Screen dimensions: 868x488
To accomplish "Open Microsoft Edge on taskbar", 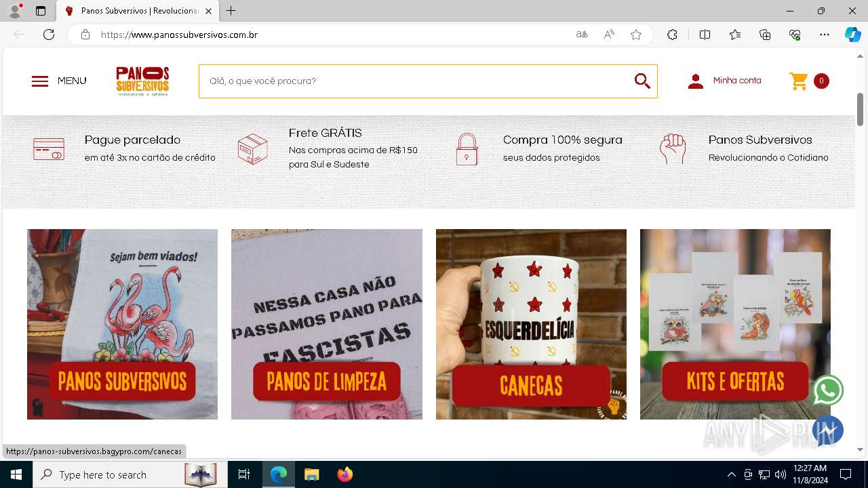I will (x=279, y=474).
